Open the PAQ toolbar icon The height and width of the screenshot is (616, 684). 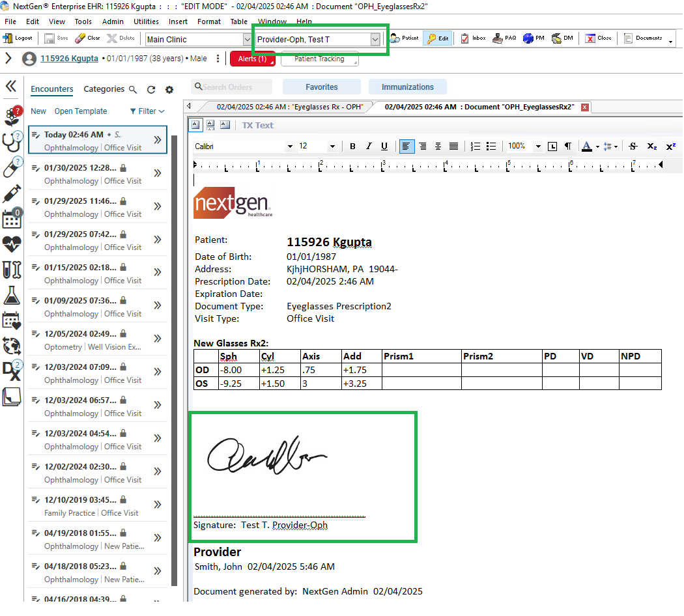[504, 38]
